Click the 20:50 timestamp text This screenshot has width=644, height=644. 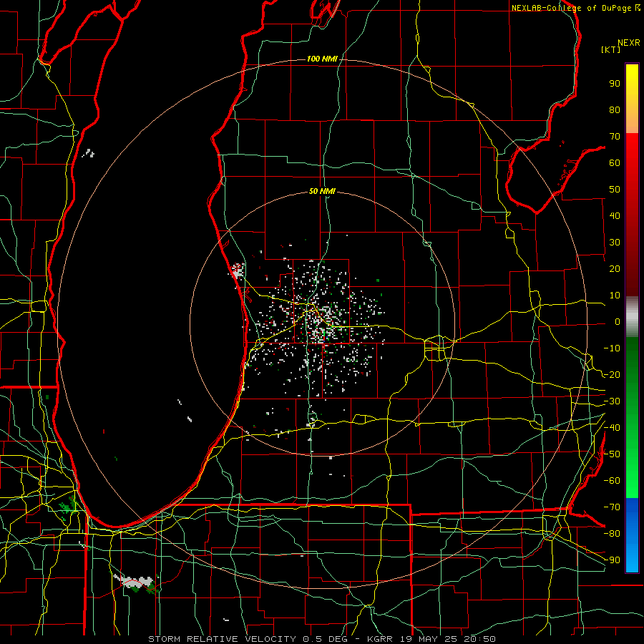point(479,639)
